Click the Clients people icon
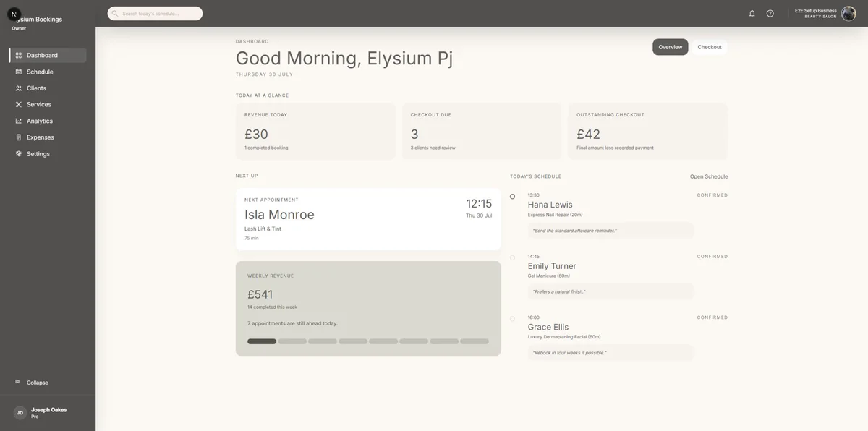This screenshot has height=431, width=868. pos(19,88)
